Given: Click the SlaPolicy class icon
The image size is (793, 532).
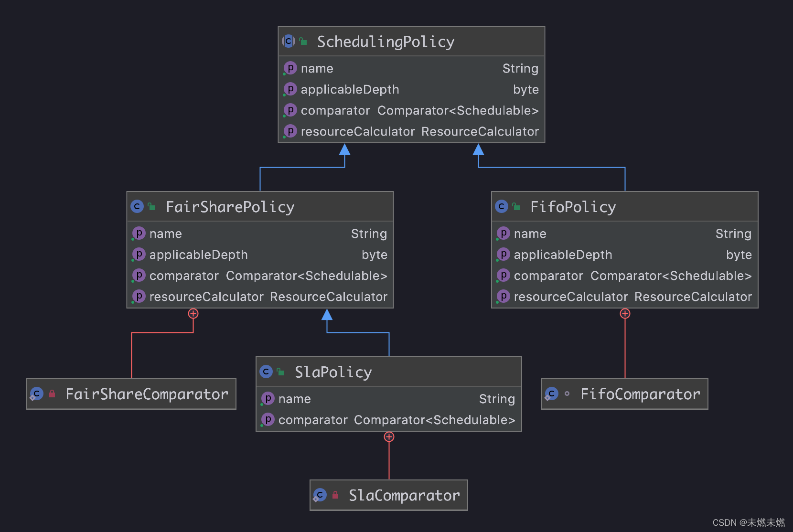Looking at the screenshot, I should click(x=266, y=372).
